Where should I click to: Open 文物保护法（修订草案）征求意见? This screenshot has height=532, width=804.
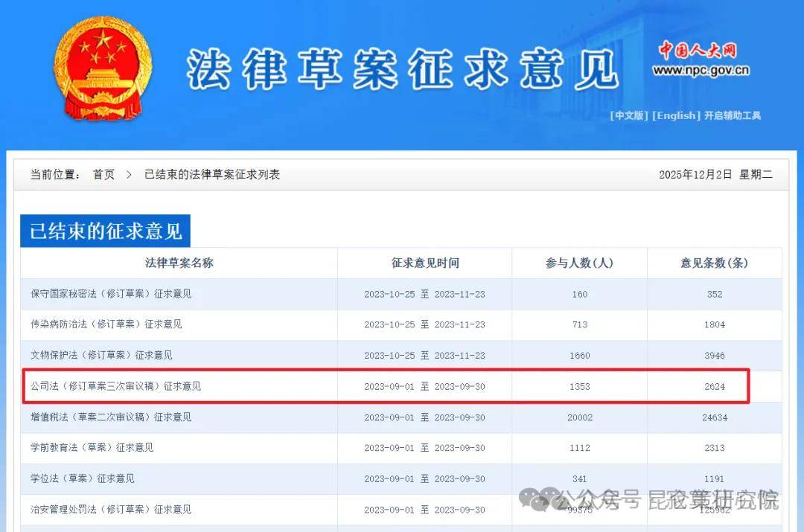101,356
